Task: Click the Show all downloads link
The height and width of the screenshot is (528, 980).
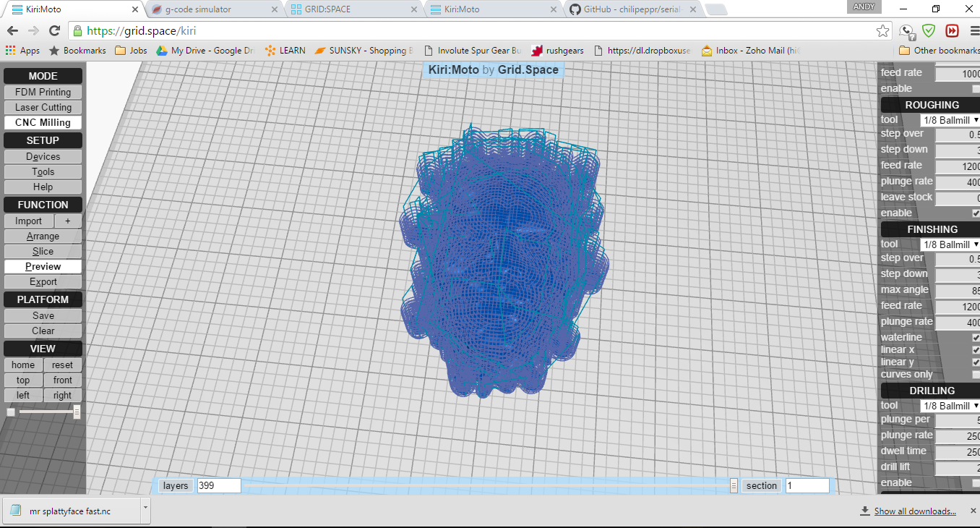Action: click(915, 511)
